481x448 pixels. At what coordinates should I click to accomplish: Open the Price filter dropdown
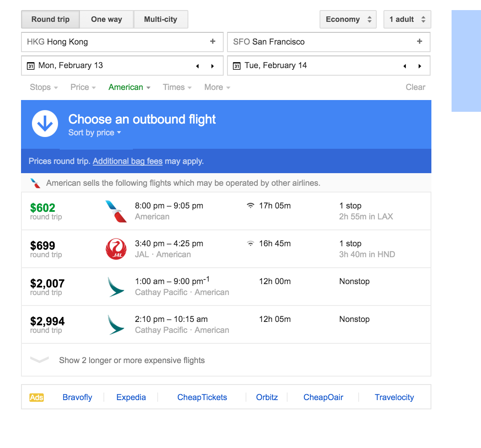[83, 87]
